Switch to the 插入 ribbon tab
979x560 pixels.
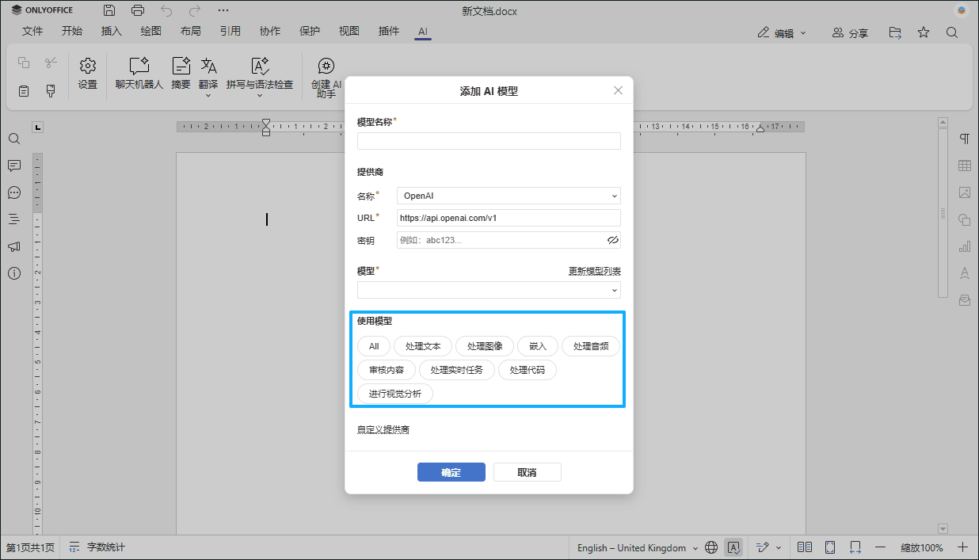(111, 31)
